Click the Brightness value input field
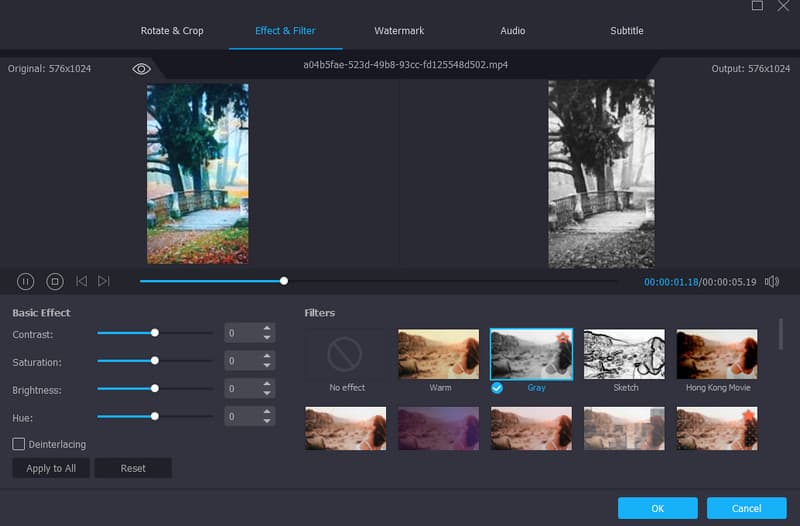 pos(242,388)
